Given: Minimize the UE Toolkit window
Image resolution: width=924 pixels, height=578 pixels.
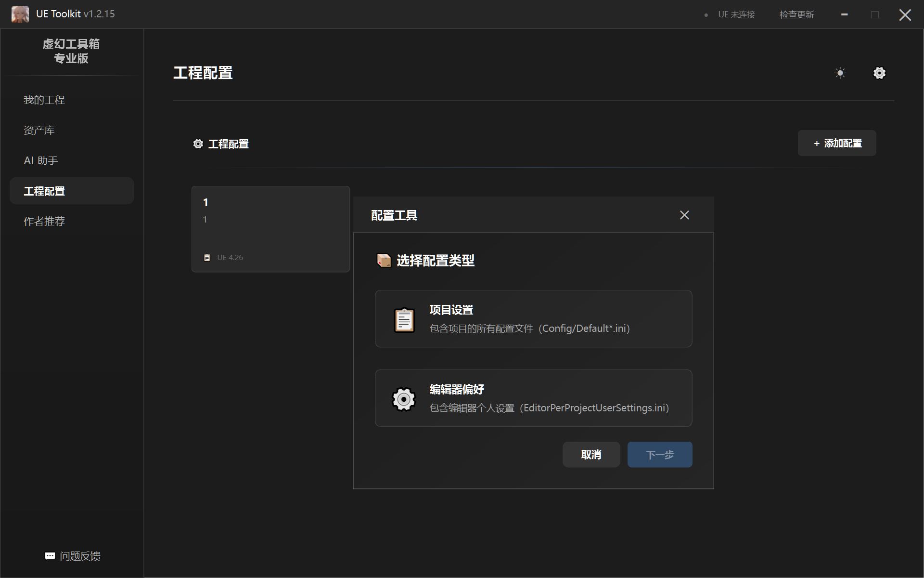Looking at the screenshot, I should (844, 14).
